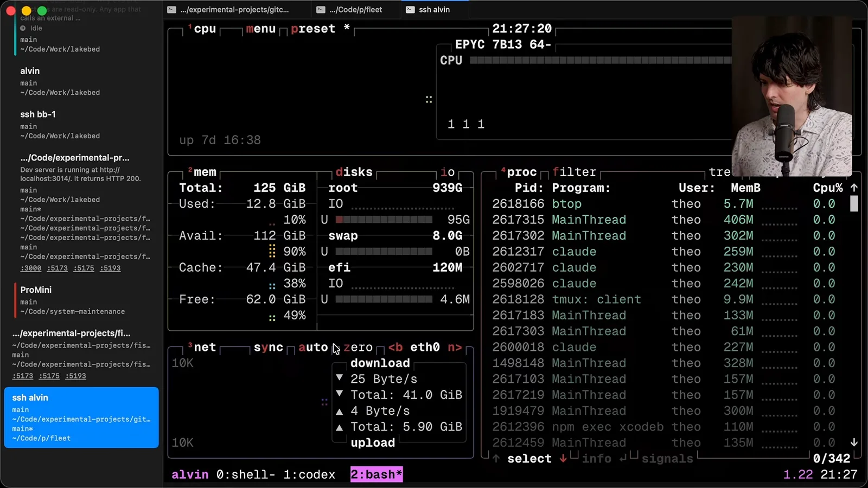Click the zero option in net box
The height and width of the screenshot is (488, 868).
358,347
